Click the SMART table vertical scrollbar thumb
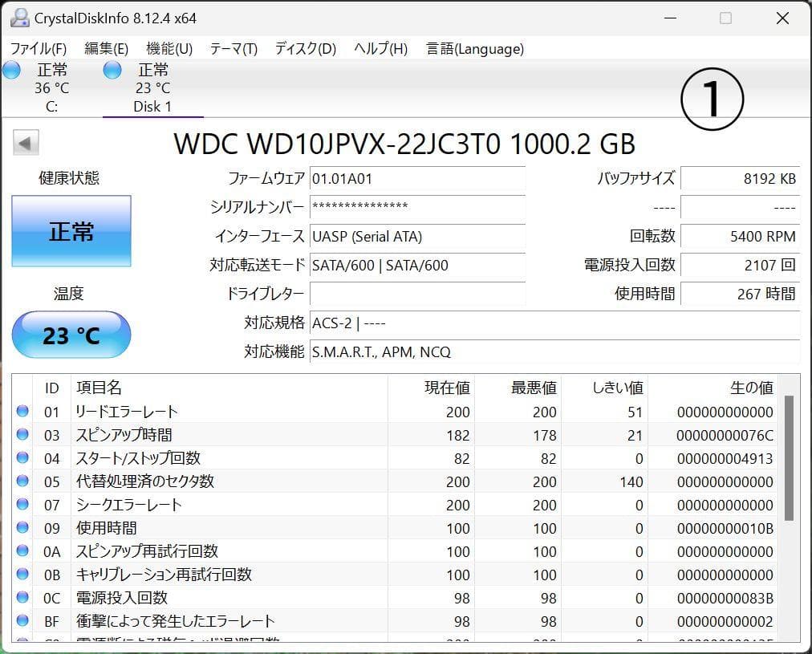This screenshot has height=654, width=812. pos(789,457)
